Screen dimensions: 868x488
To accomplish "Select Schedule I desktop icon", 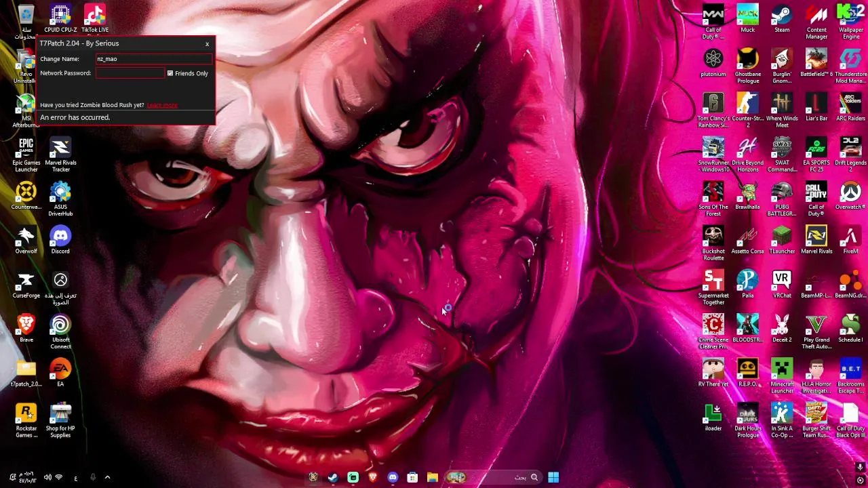I will click(851, 329).
